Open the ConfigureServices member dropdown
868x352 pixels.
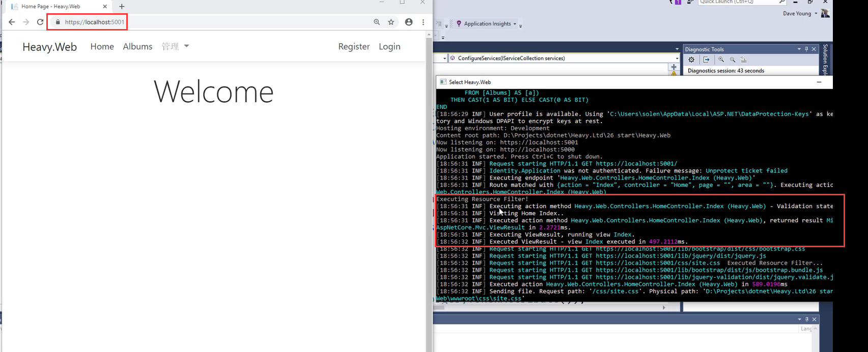click(677, 58)
